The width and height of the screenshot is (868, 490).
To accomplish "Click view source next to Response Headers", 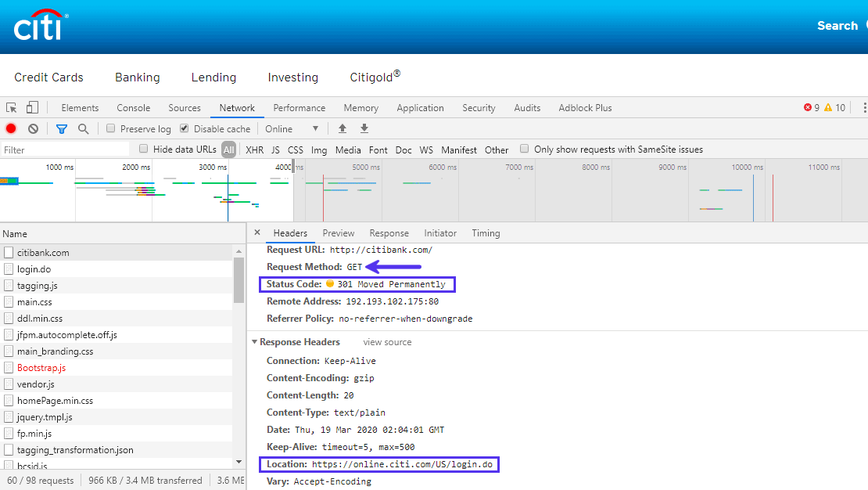I will tap(386, 341).
